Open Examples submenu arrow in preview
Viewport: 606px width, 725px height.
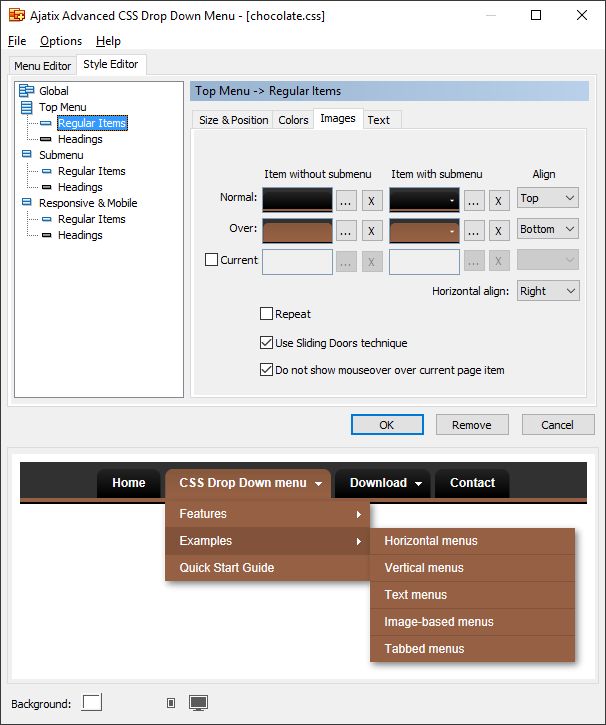tap(359, 541)
